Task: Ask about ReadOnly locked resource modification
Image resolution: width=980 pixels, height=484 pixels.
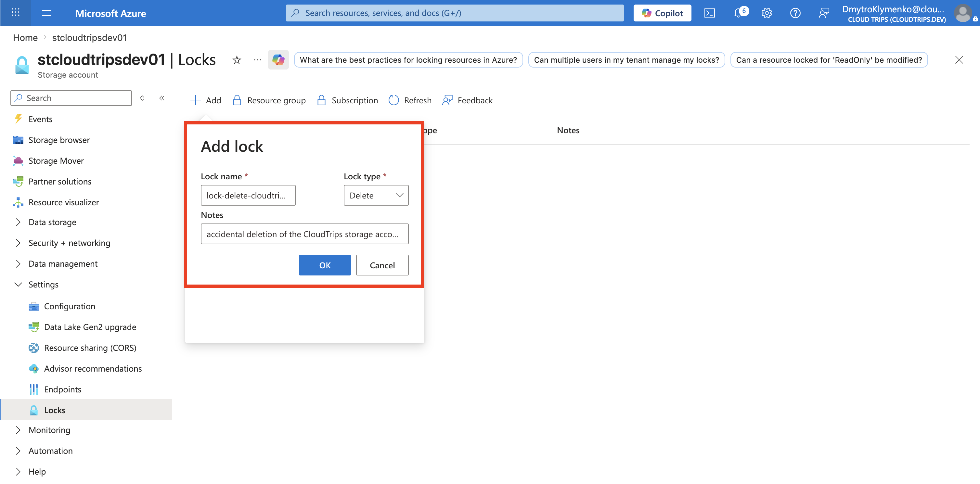Action: tap(829, 60)
